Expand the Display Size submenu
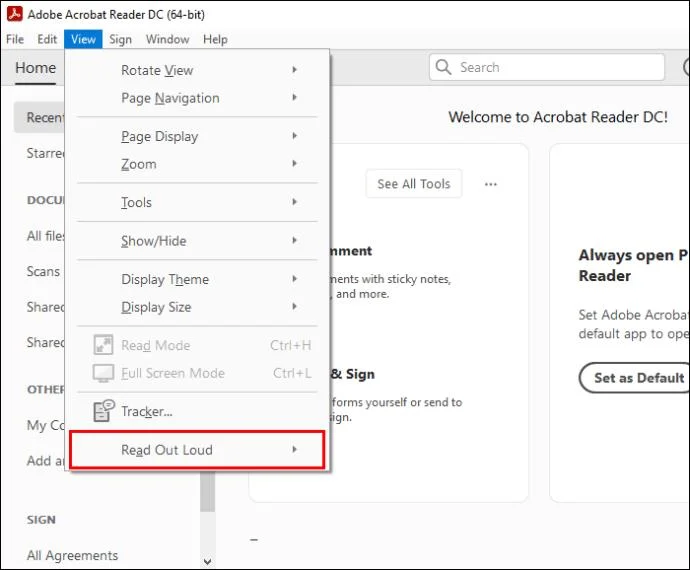 click(x=197, y=307)
